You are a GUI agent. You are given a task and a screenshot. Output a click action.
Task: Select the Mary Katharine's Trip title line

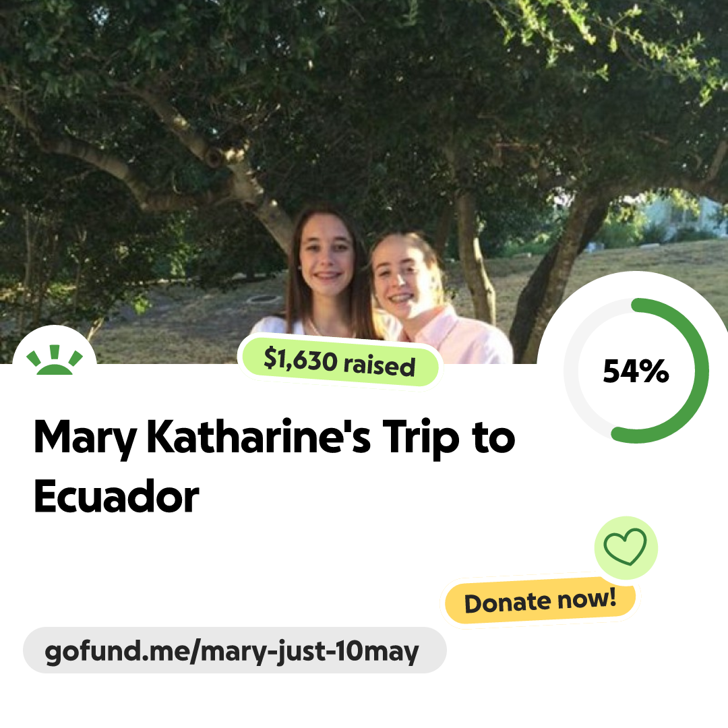tap(274, 437)
